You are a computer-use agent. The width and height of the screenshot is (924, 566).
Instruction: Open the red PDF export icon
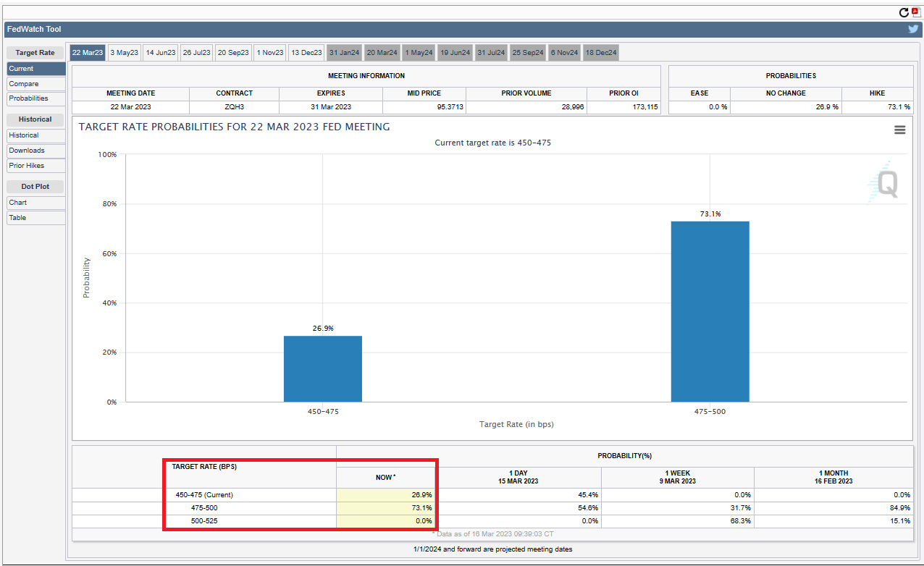click(x=915, y=12)
